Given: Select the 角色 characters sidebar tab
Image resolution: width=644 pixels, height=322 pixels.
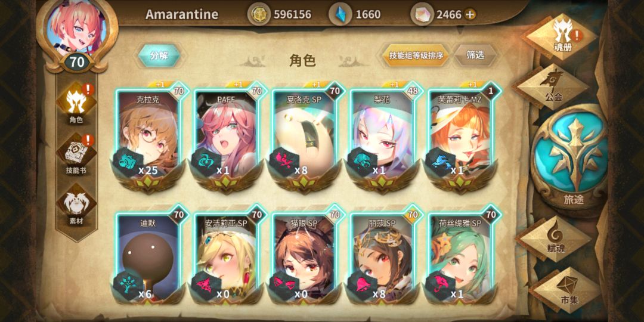Looking at the screenshot, I should click(x=76, y=103).
